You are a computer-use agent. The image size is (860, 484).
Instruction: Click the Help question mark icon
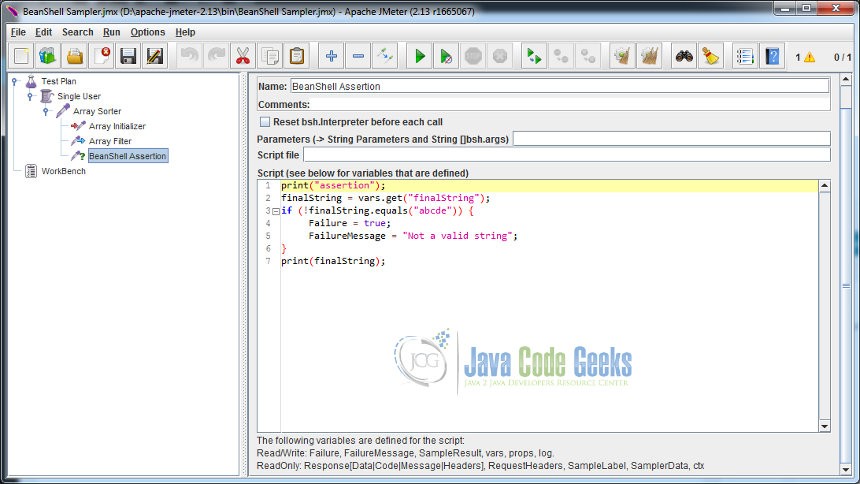point(772,56)
